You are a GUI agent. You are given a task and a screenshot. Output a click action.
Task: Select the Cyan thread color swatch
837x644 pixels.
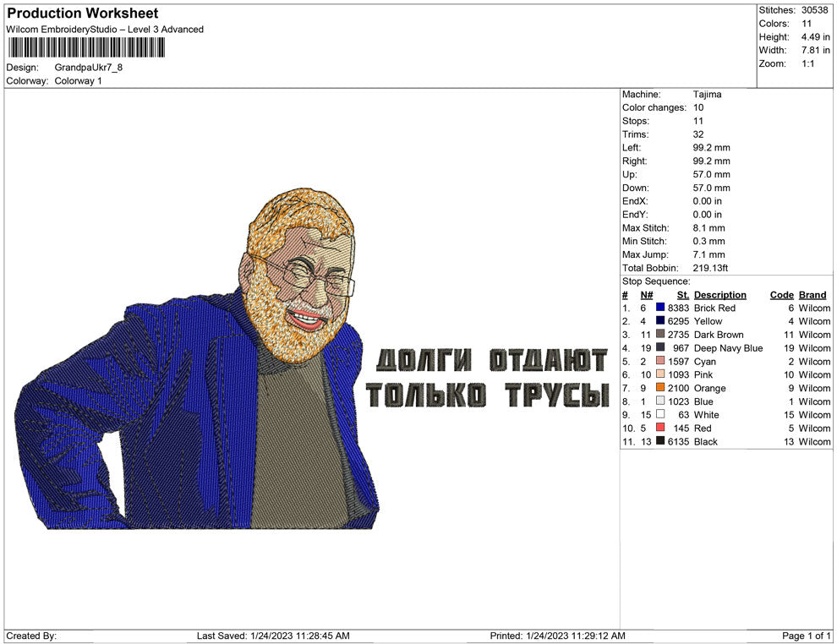[x=659, y=362]
